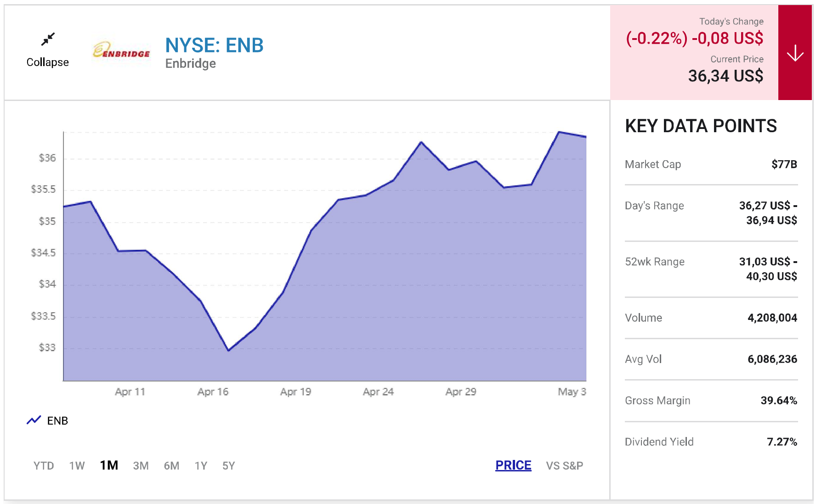Viewport: 816px width, 504px height.
Task: Show the PRICE chart view
Action: pyautogui.click(x=513, y=465)
